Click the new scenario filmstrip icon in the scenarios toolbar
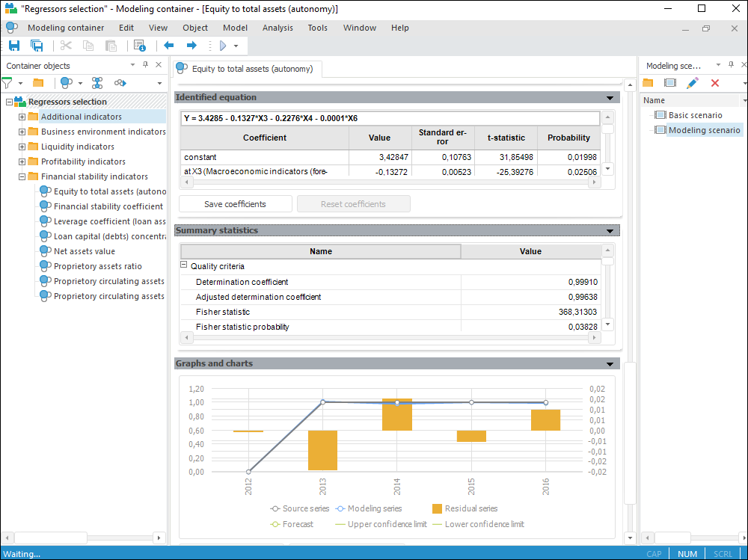The width and height of the screenshot is (748, 560). [x=670, y=83]
